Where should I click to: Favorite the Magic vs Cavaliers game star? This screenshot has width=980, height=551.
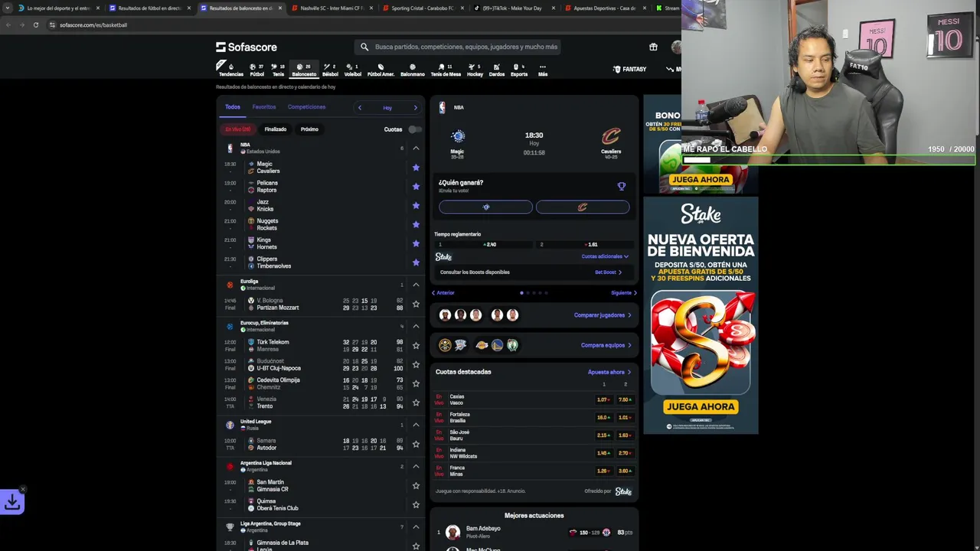coord(416,168)
